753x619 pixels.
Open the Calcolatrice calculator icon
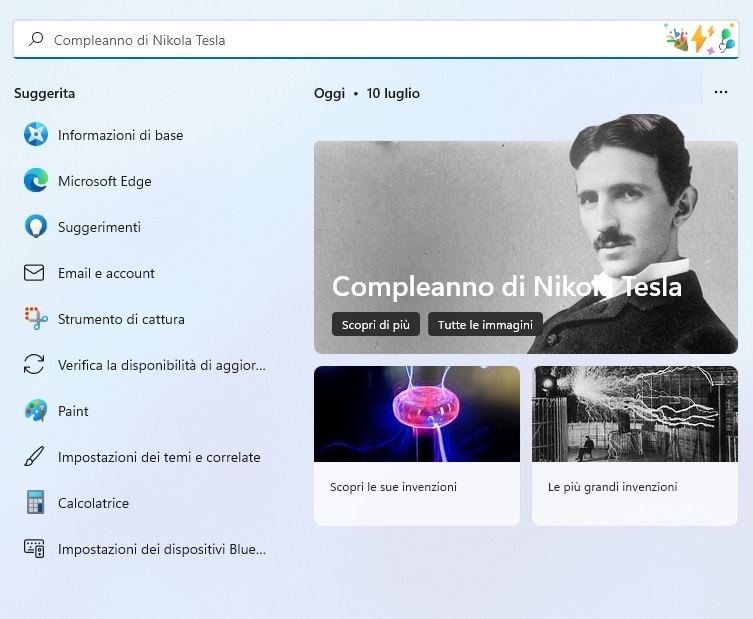pyautogui.click(x=36, y=502)
